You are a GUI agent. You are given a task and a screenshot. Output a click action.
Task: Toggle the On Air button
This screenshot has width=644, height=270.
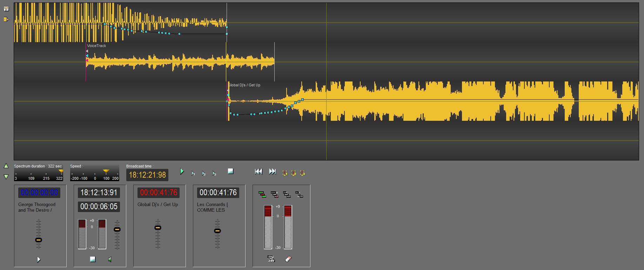pyautogui.click(x=271, y=259)
